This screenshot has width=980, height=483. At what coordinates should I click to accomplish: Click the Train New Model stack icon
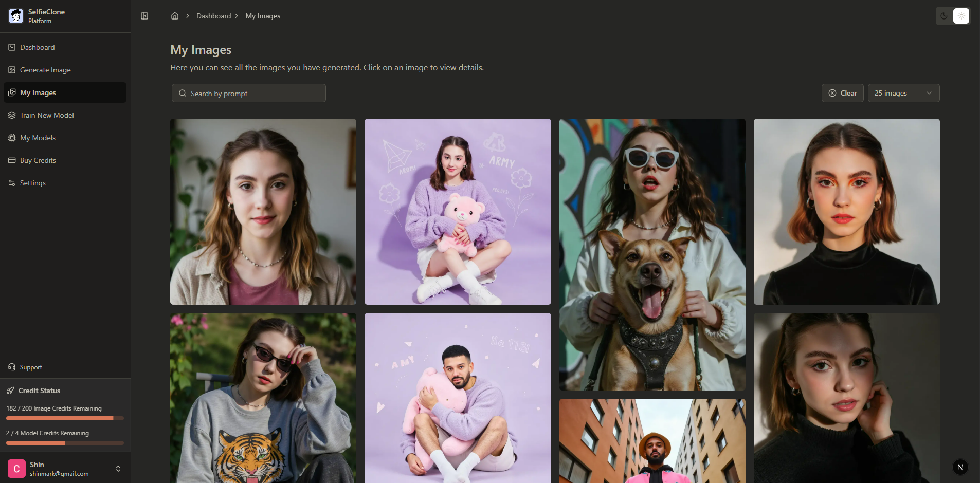(11, 115)
